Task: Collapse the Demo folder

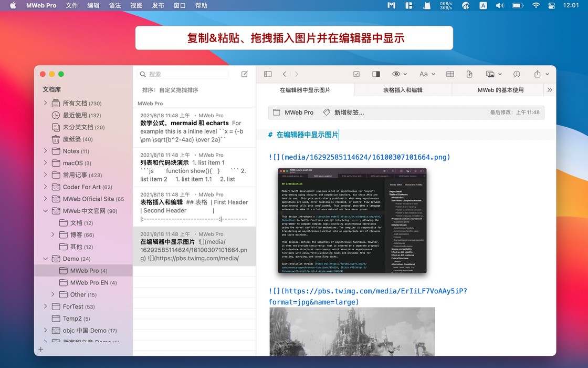Action: [45, 259]
